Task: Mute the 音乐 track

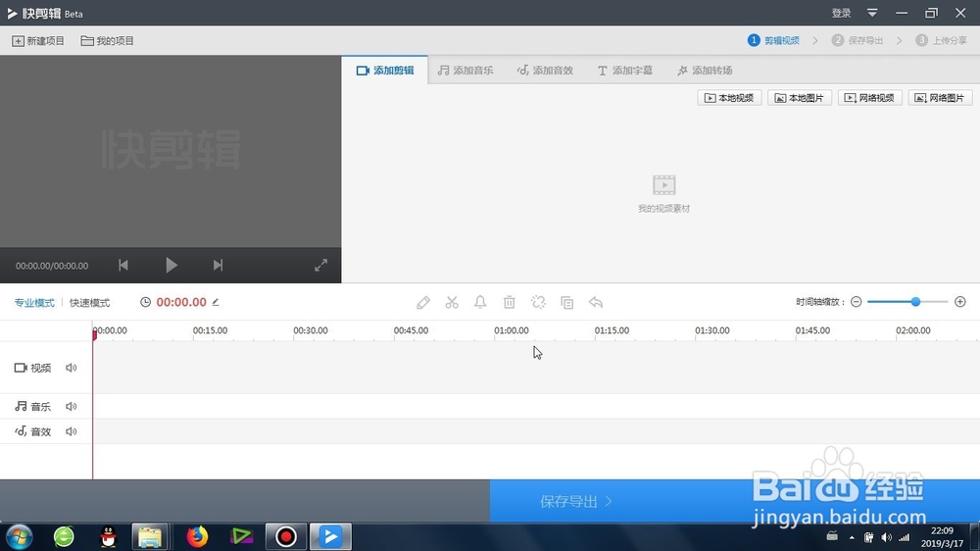Action: 72,407
